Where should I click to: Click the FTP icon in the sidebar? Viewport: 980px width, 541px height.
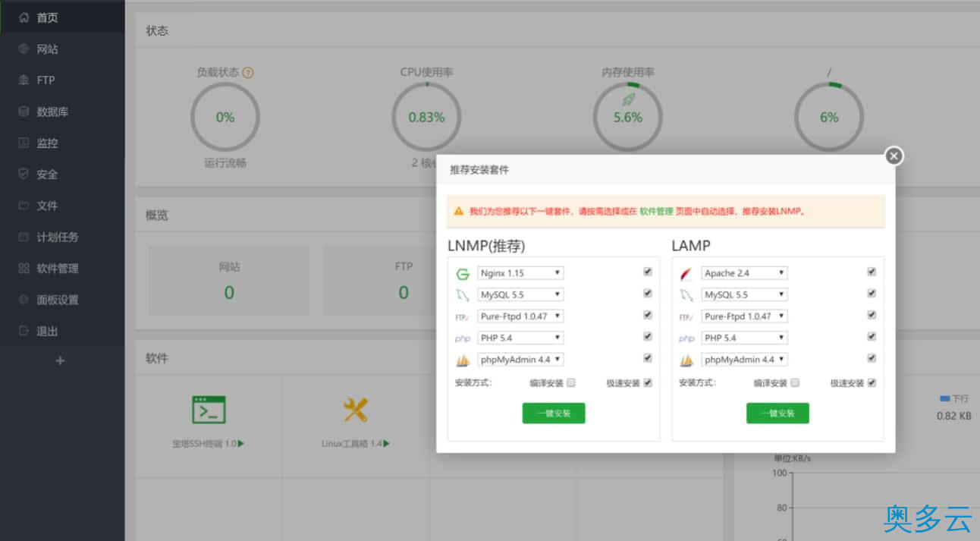[x=24, y=80]
